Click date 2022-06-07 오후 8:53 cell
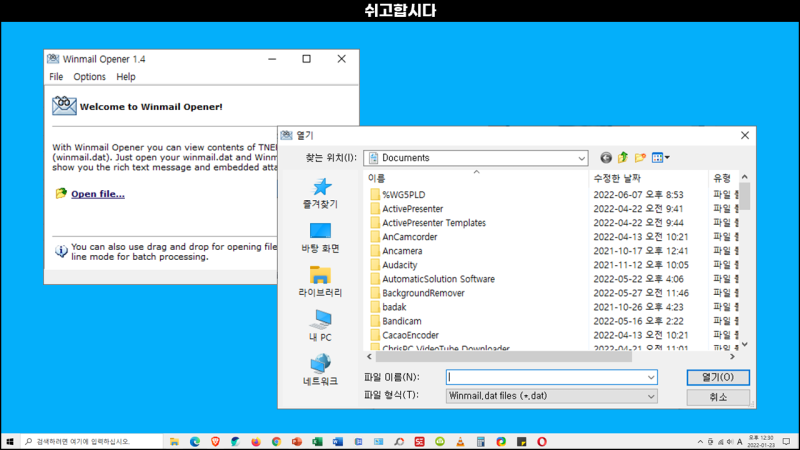 (638, 194)
